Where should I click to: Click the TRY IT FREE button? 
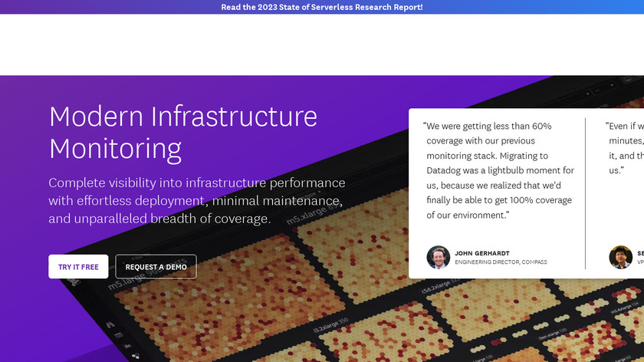coord(78,267)
